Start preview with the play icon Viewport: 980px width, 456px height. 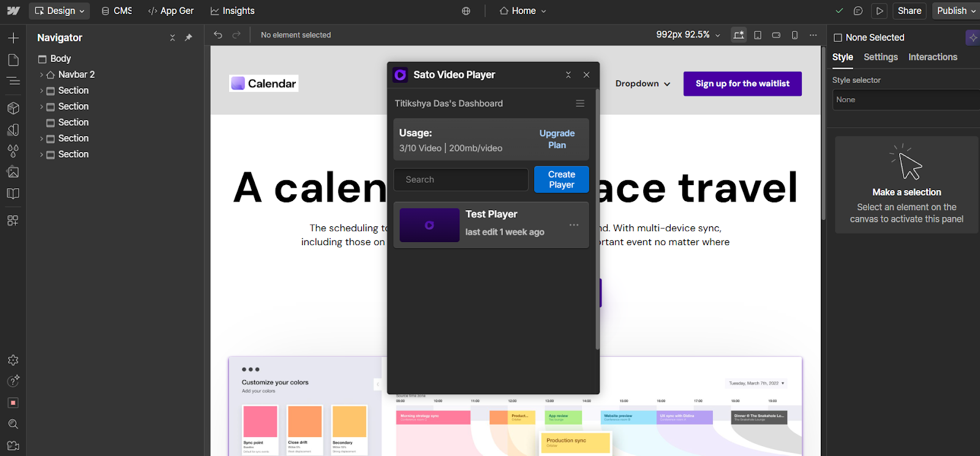[880, 11]
